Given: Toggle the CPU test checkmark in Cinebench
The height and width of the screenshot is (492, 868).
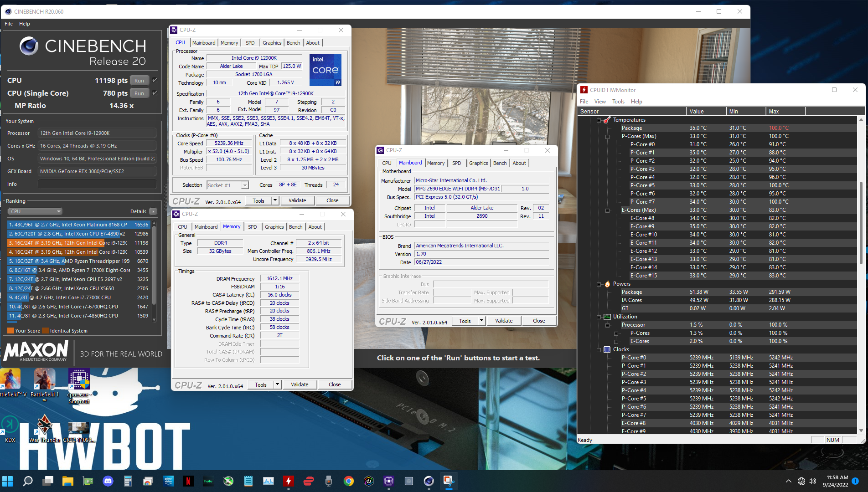Looking at the screenshot, I should pyautogui.click(x=155, y=80).
